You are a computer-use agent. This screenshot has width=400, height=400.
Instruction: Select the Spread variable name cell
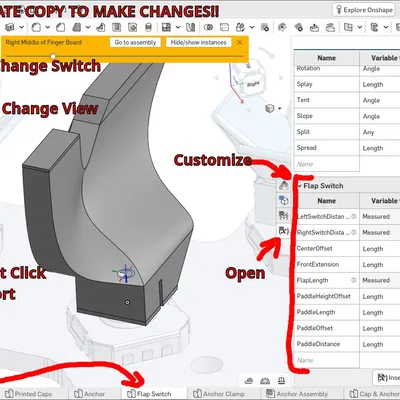click(326, 148)
